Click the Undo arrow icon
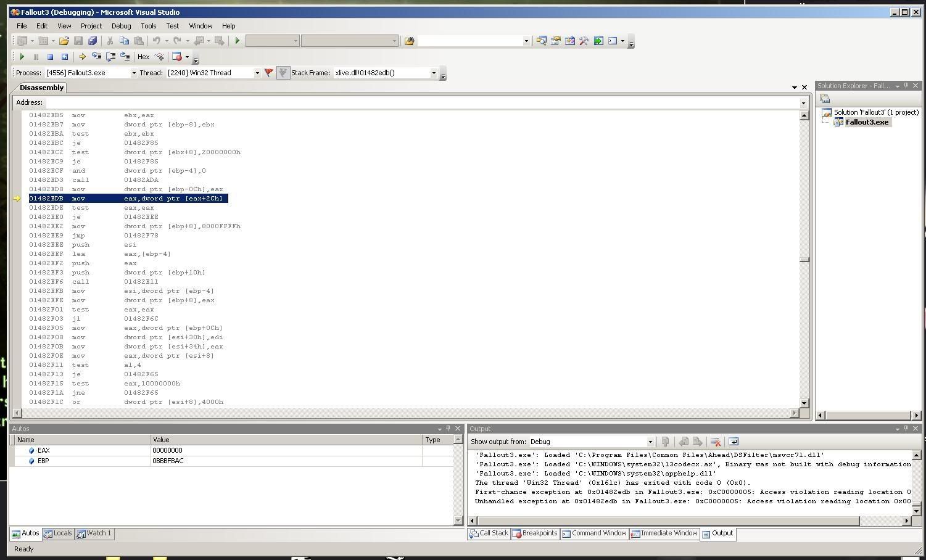 [x=157, y=41]
